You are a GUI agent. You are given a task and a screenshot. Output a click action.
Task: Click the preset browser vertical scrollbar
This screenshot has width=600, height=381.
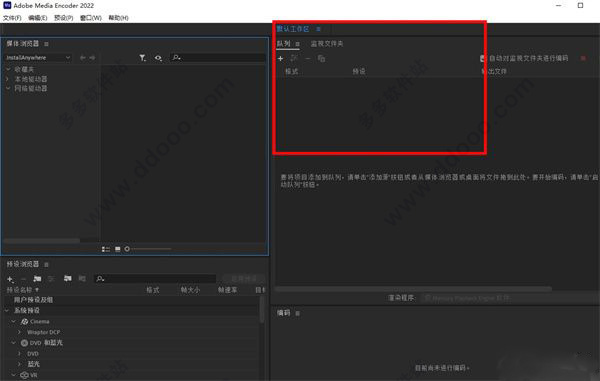pos(262,309)
